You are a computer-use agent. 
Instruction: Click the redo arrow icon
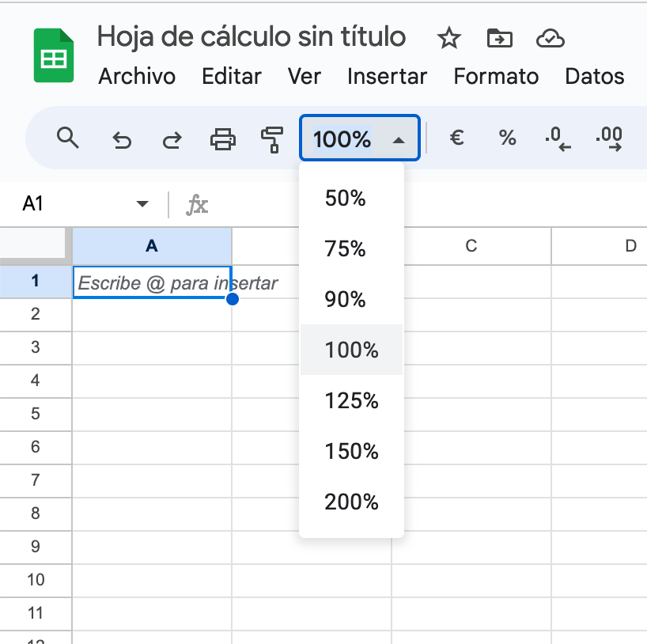pyautogui.click(x=171, y=140)
